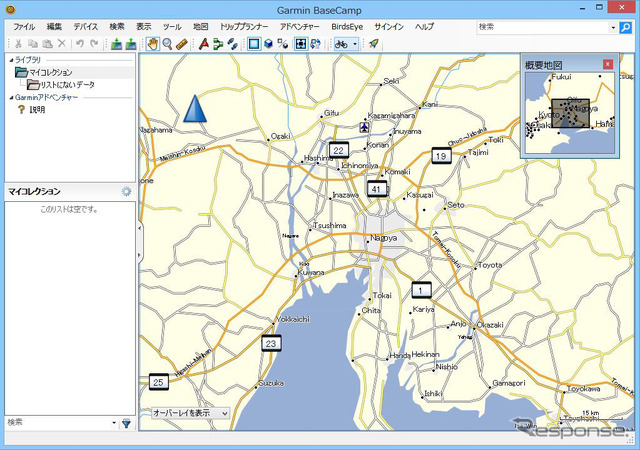Click the Cut scissors icon

click(18, 43)
